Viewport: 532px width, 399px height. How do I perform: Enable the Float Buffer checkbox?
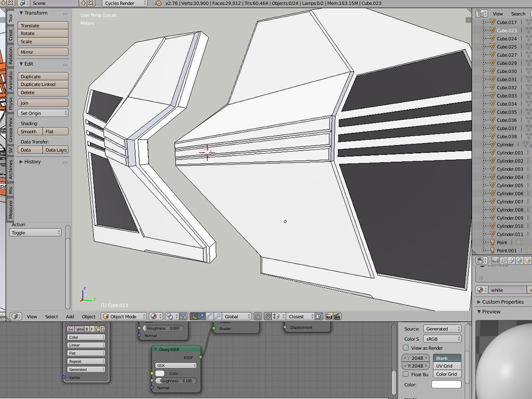(405, 374)
